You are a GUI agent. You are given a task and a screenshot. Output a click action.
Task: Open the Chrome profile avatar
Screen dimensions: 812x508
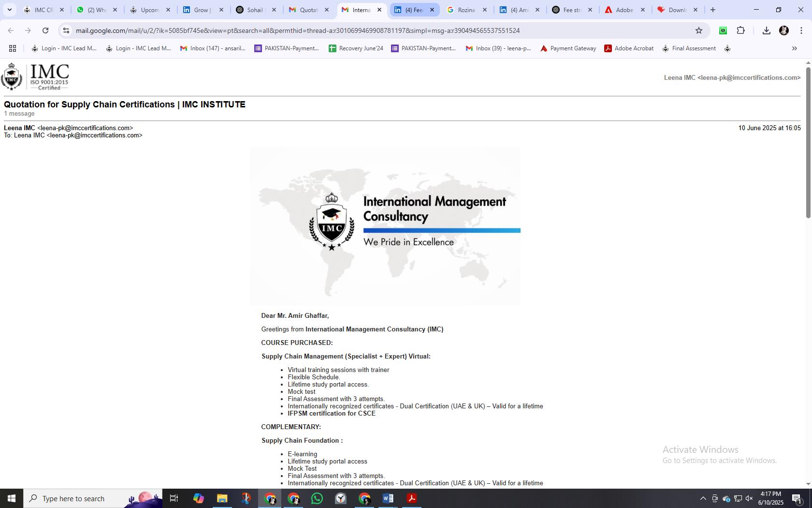click(784, 30)
